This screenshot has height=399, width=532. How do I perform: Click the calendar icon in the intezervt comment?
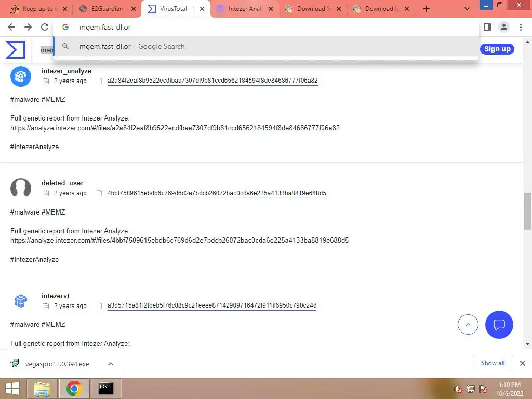click(46, 306)
